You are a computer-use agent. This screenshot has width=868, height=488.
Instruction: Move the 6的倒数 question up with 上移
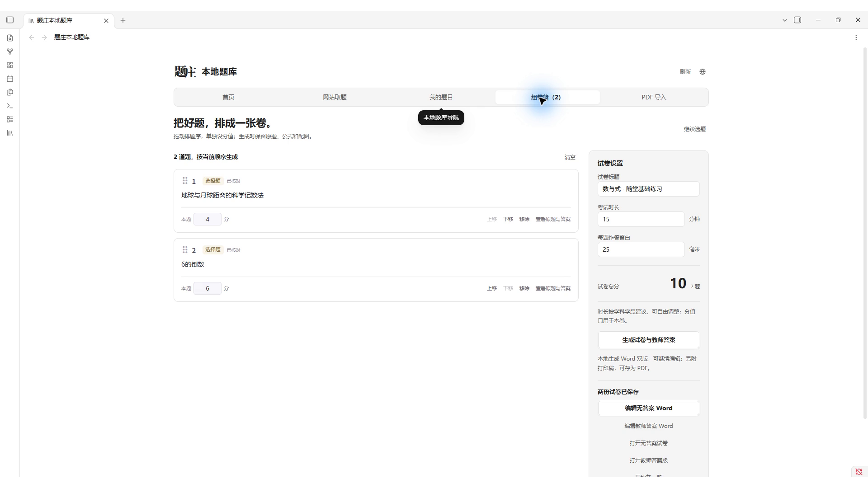(x=492, y=288)
